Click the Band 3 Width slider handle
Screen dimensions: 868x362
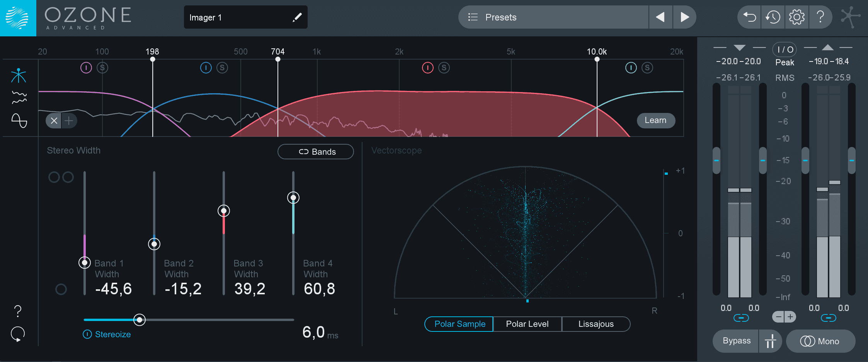(224, 211)
